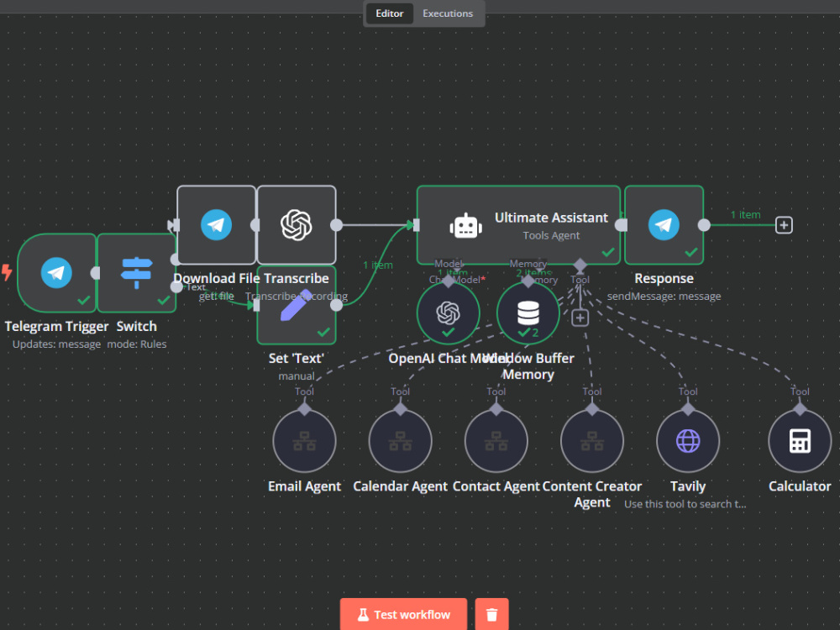Click the Ultimate Assistant Tool diamond connector
Image resolution: width=840 pixels, height=630 pixels.
point(580,265)
